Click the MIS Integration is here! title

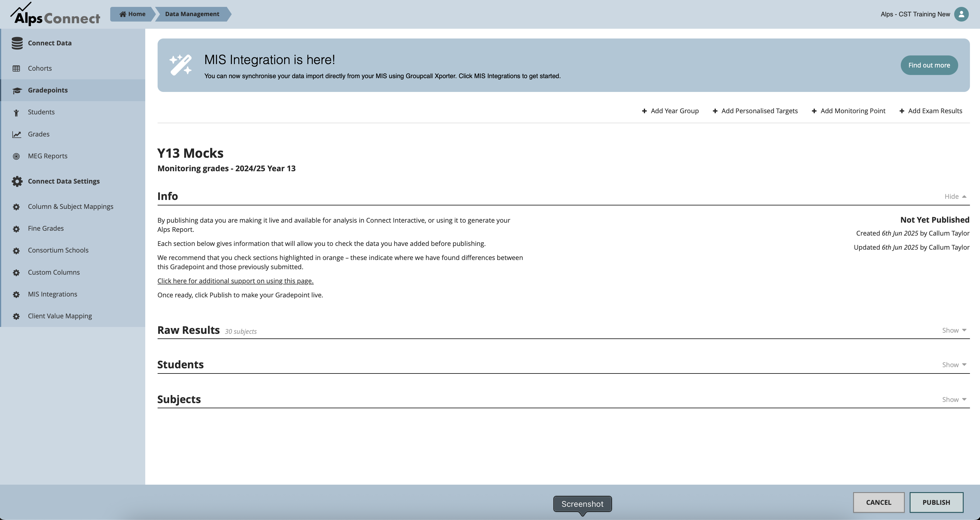[270, 60]
